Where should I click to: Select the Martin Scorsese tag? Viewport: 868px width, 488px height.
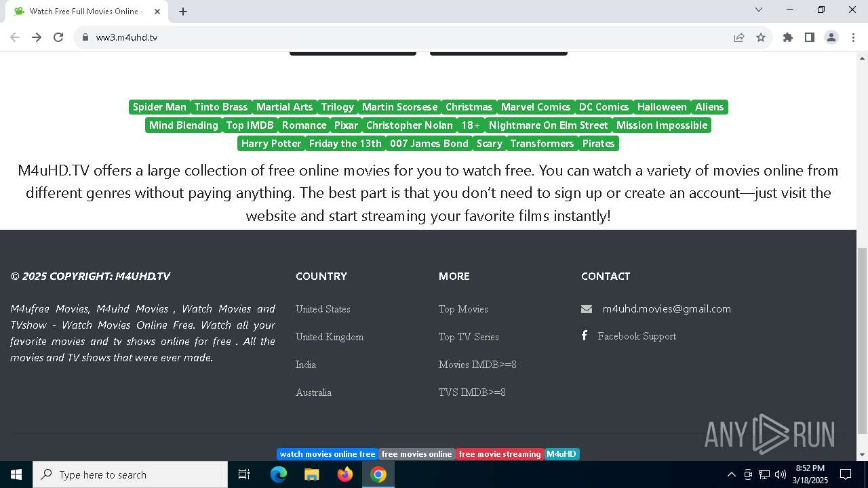click(x=400, y=107)
